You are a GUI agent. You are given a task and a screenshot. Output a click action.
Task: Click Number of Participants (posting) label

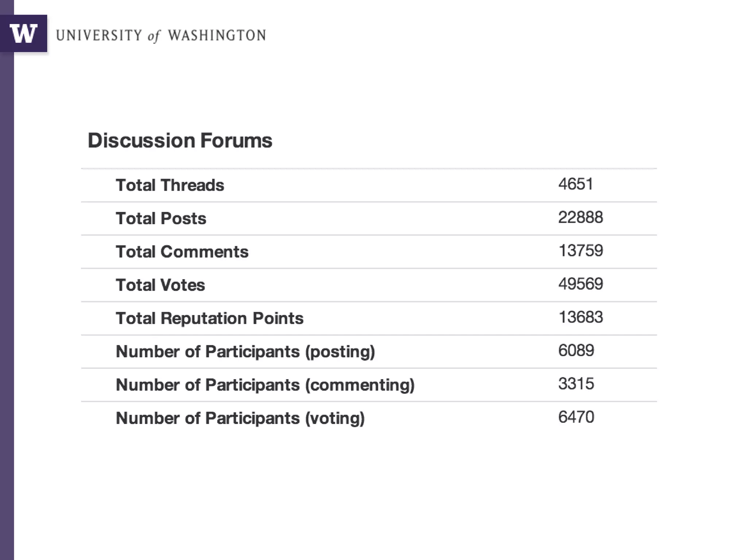pos(245,351)
